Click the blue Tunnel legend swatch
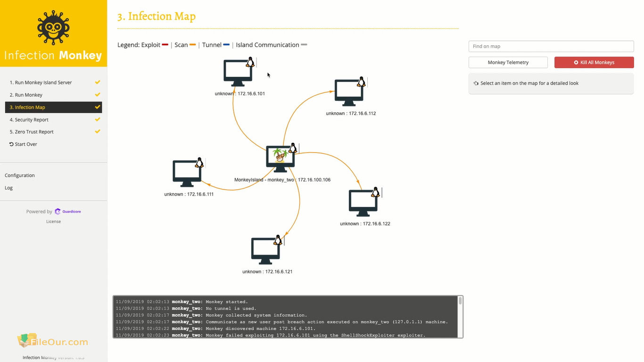The width and height of the screenshot is (644, 362). tap(226, 45)
